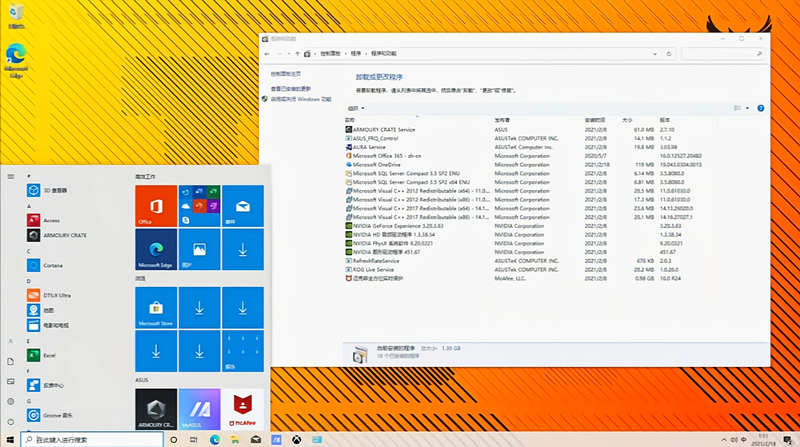
Task: Open the Office tile in Start menu
Action: pos(156,206)
